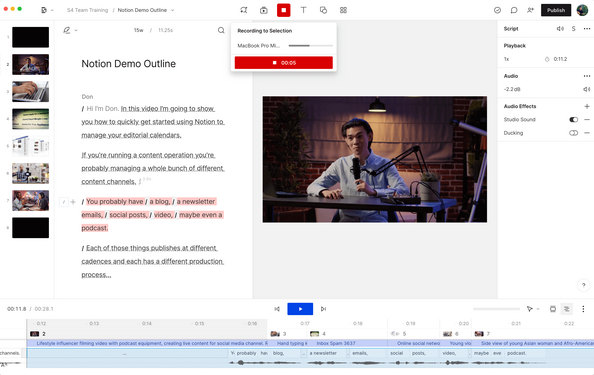Skip to the previous scene

pos(277,309)
